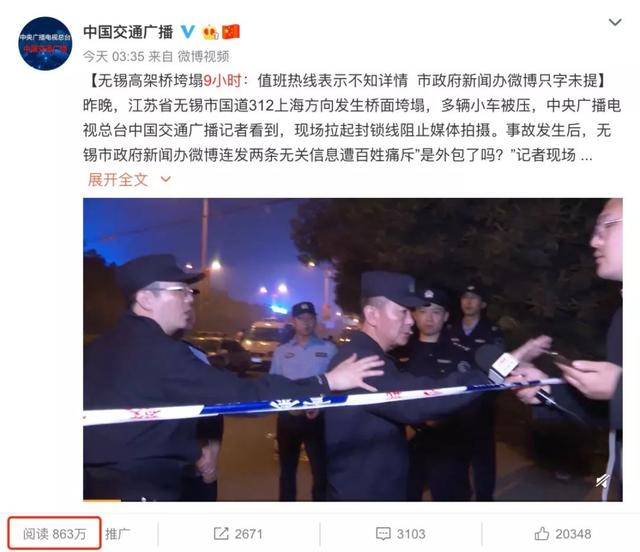The image size is (640, 552).
Task: Open the 微博视频 source link
Action: (203, 56)
